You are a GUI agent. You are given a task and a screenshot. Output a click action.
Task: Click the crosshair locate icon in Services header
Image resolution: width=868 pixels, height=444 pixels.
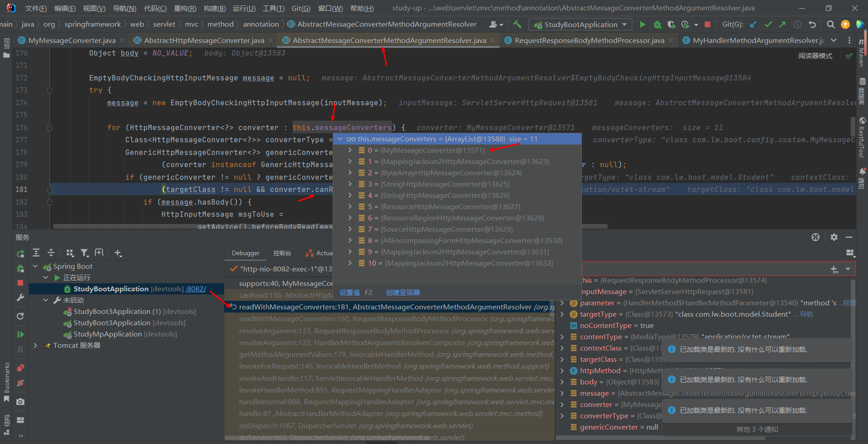816,237
